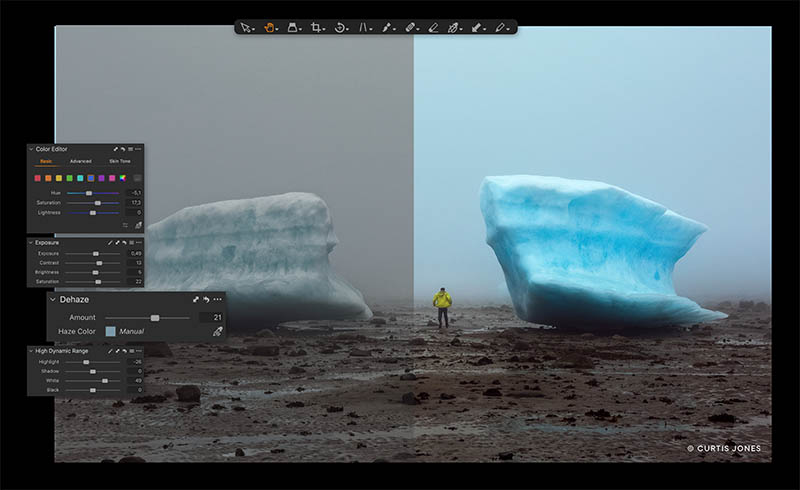Screen dimensions: 800x490
Task: Select the Crop tool
Action: pos(316,28)
